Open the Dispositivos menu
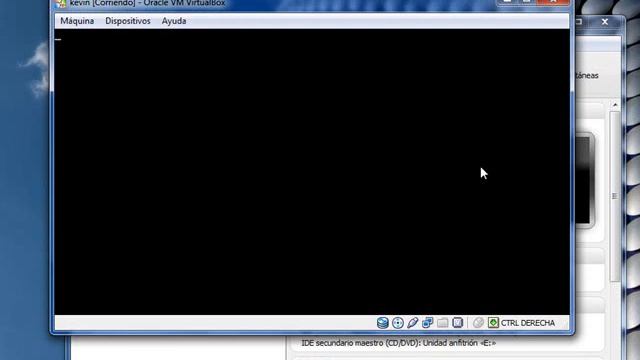 [x=128, y=21]
